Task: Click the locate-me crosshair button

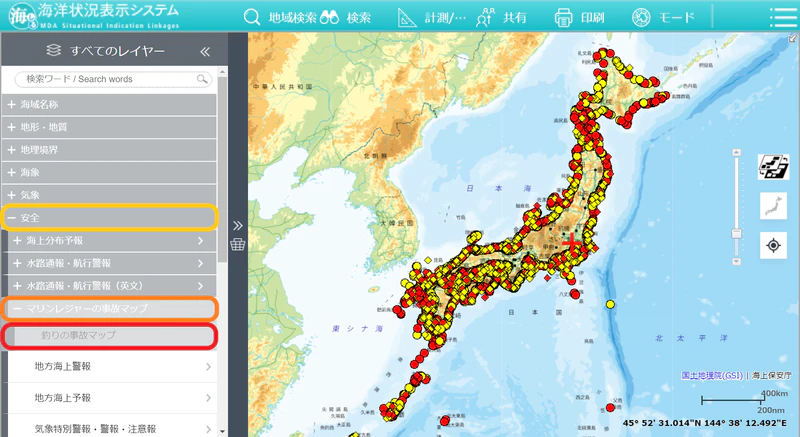Action: tap(773, 245)
